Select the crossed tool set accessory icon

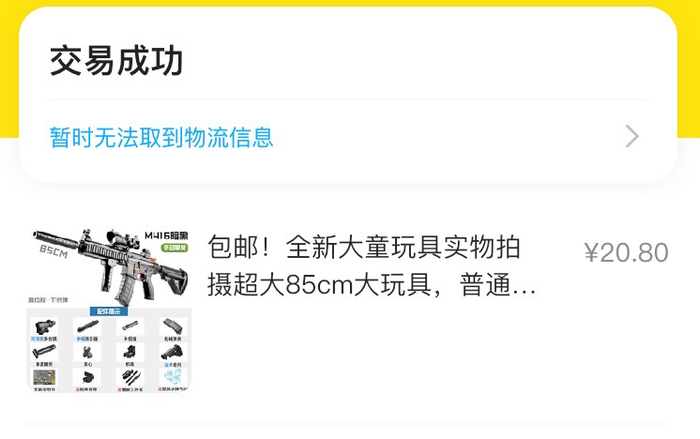click(130, 377)
